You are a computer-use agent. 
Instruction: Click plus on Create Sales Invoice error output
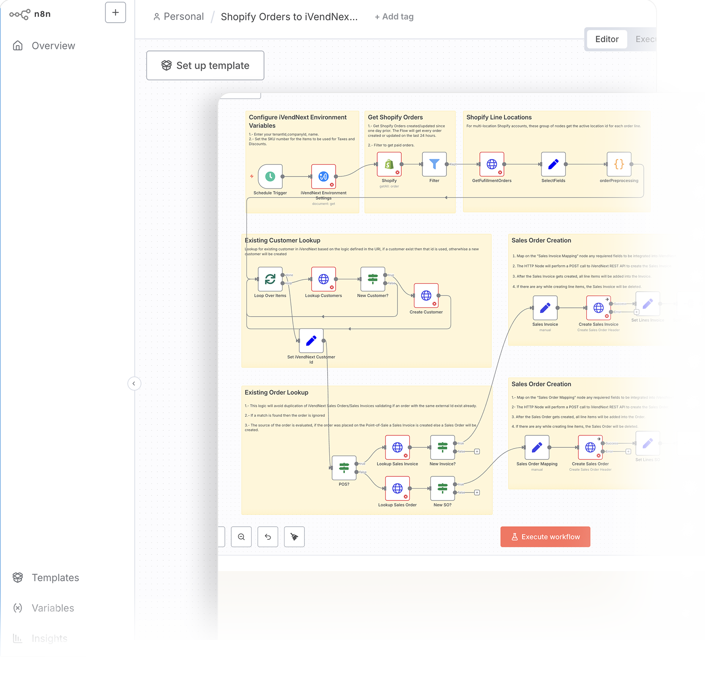pos(636,312)
